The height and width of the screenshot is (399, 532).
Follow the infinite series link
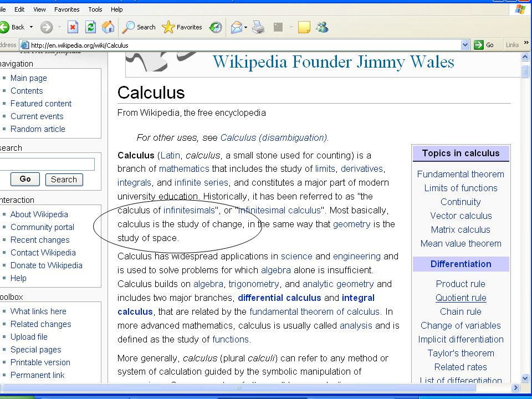point(201,182)
